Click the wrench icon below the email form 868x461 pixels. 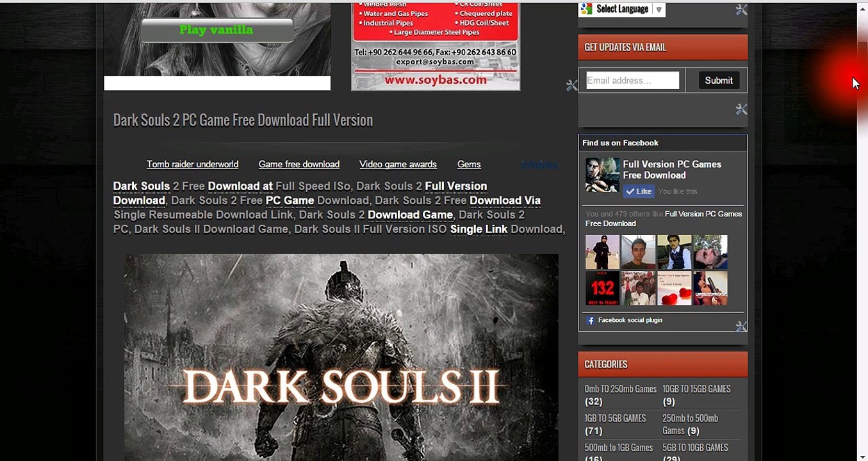[741, 109]
